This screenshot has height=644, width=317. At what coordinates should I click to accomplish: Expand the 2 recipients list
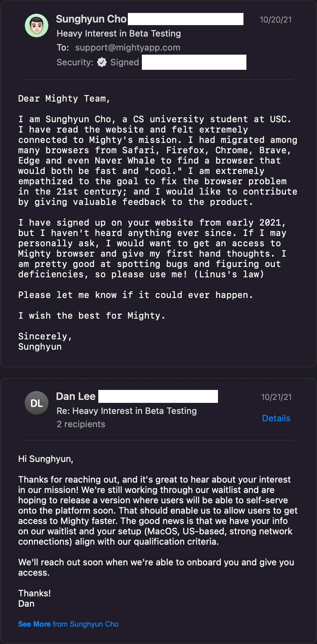coord(81,424)
